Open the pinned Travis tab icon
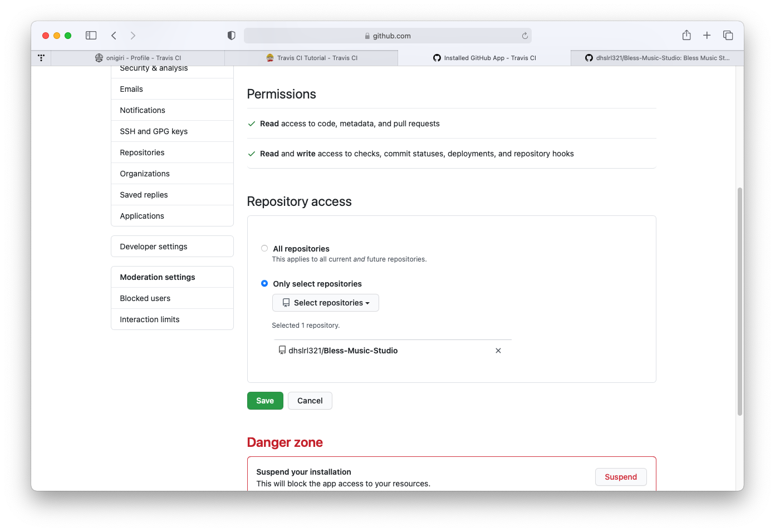The image size is (775, 532). pos(41,58)
